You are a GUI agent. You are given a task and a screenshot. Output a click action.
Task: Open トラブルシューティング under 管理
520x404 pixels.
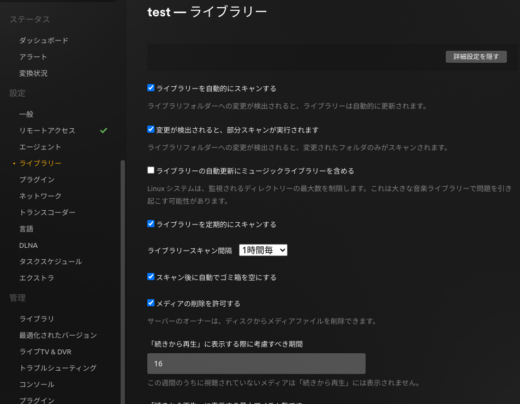click(58, 368)
